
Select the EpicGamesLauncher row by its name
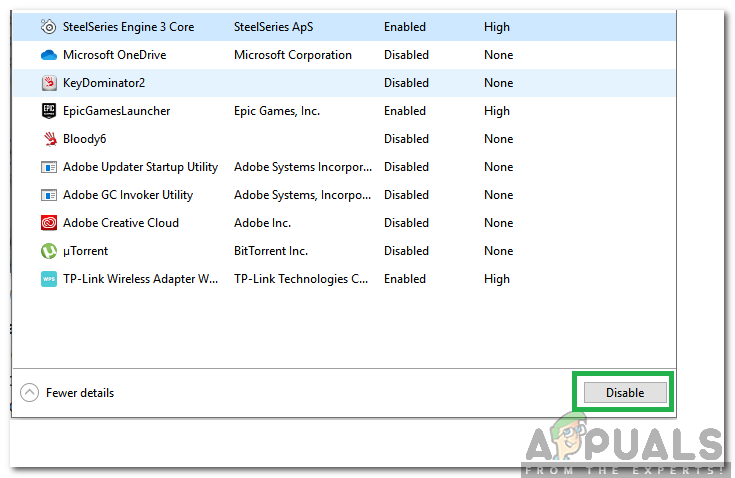(x=116, y=111)
